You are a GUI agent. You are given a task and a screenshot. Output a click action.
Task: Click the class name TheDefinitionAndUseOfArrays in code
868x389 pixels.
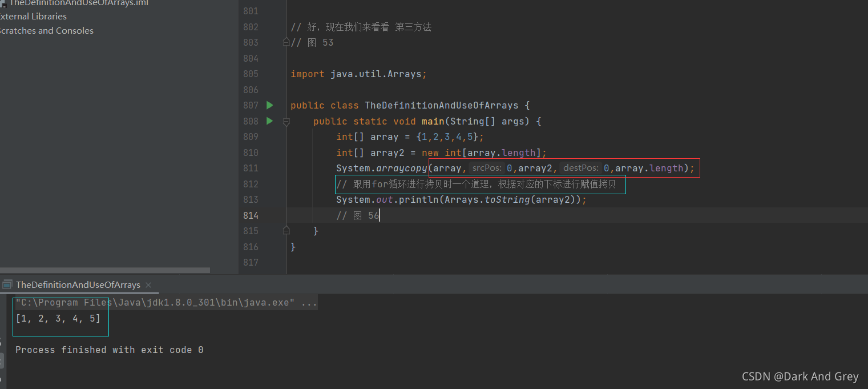coord(442,105)
